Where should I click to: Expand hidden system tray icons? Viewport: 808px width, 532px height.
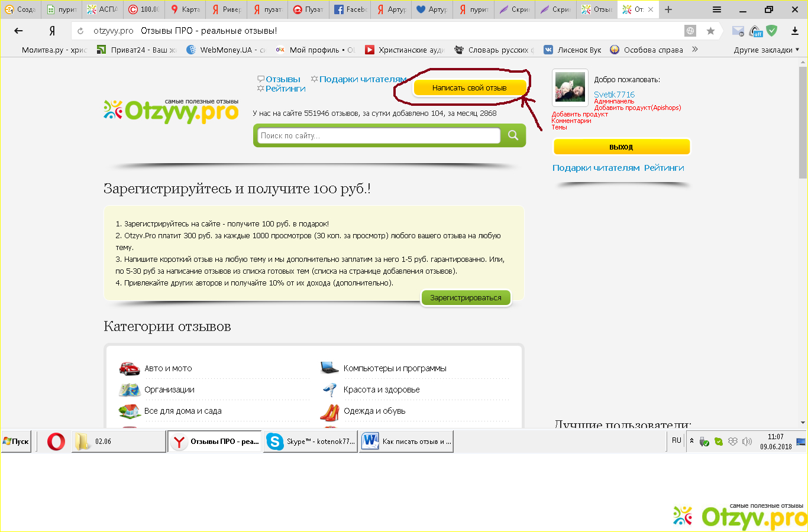[x=691, y=441]
